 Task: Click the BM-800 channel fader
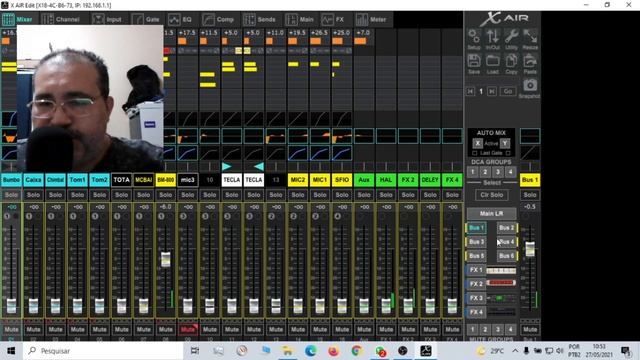166,259
